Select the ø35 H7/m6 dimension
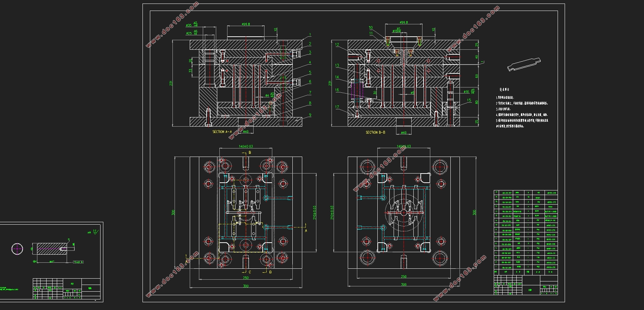644x310 pixels. pyautogui.click(x=192, y=25)
